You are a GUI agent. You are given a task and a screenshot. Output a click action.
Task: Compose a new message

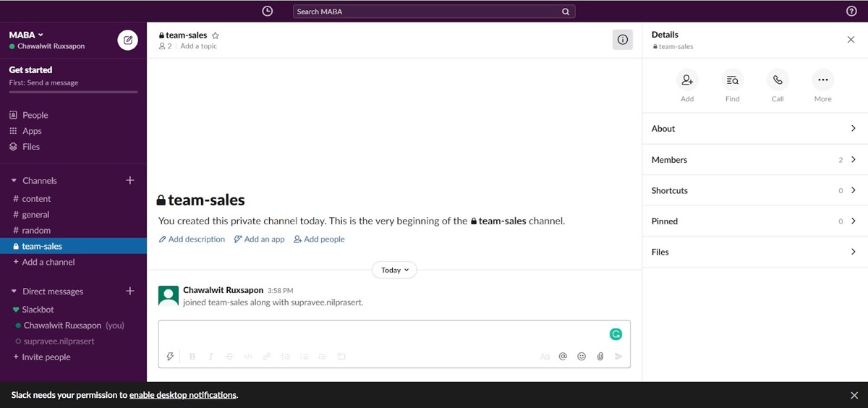[128, 41]
